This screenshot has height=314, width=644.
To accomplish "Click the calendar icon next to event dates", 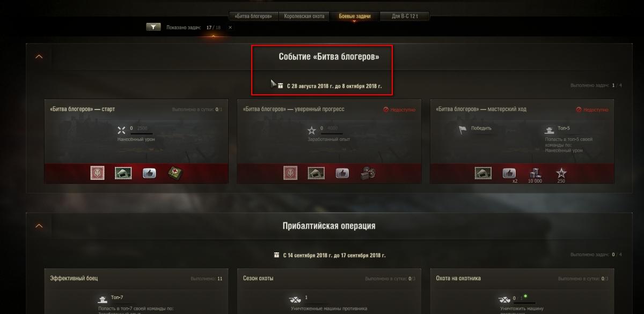I will 280,85.
